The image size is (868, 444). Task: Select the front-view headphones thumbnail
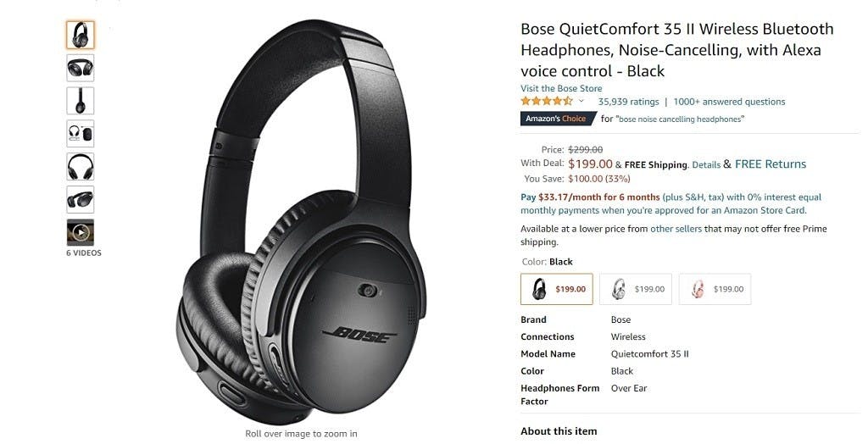click(81, 167)
